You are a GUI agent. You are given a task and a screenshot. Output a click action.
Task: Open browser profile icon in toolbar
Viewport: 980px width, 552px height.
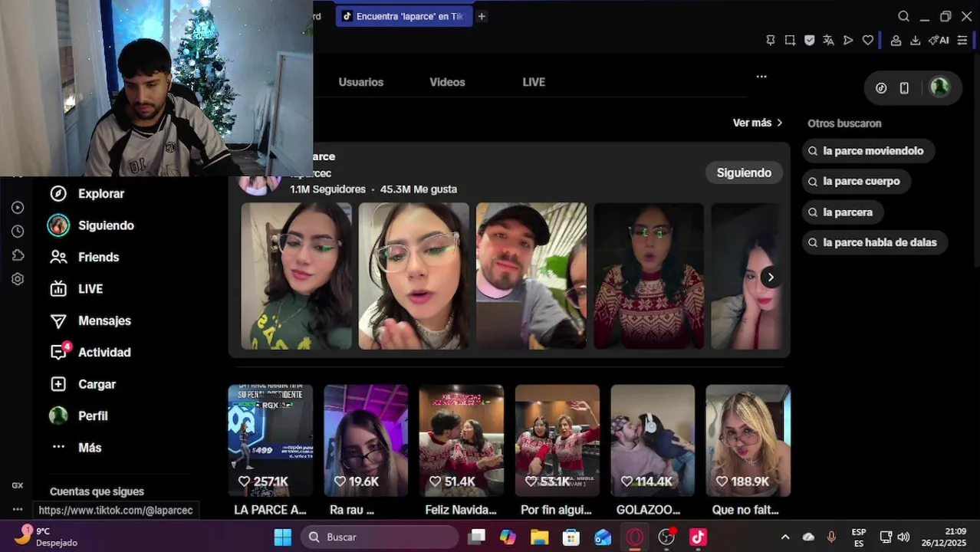[896, 41]
